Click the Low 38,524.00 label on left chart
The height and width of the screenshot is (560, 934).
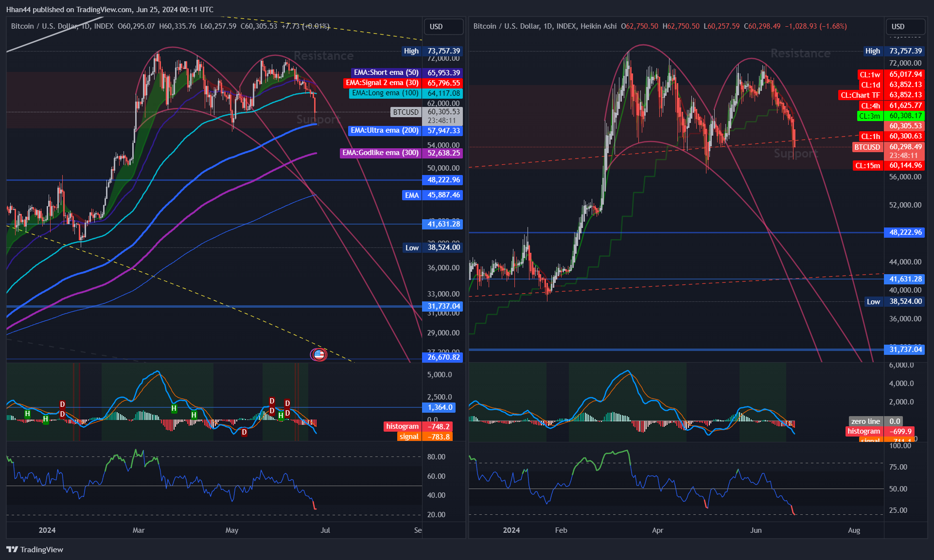[x=433, y=247]
